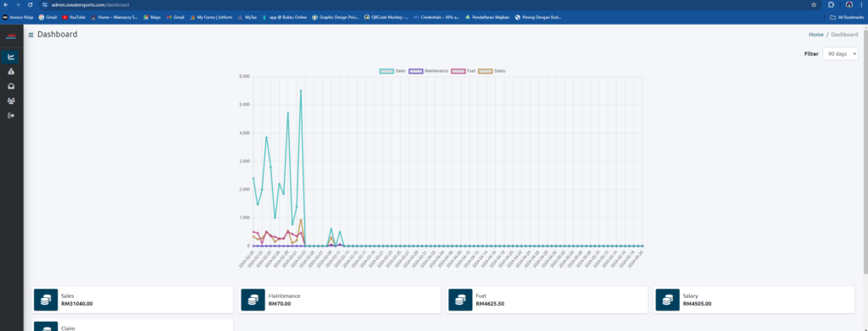This screenshot has width=868, height=331.
Task: Click the coin-stack icon on Salary card
Action: (667, 300)
